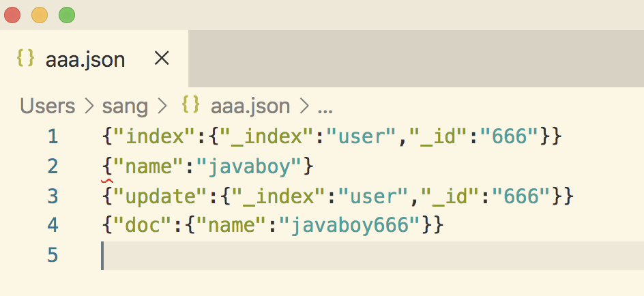This screenshot has width=644, height=296.
Task: Click the red error squiggle on line 3
Action: (x=106, y=182)
